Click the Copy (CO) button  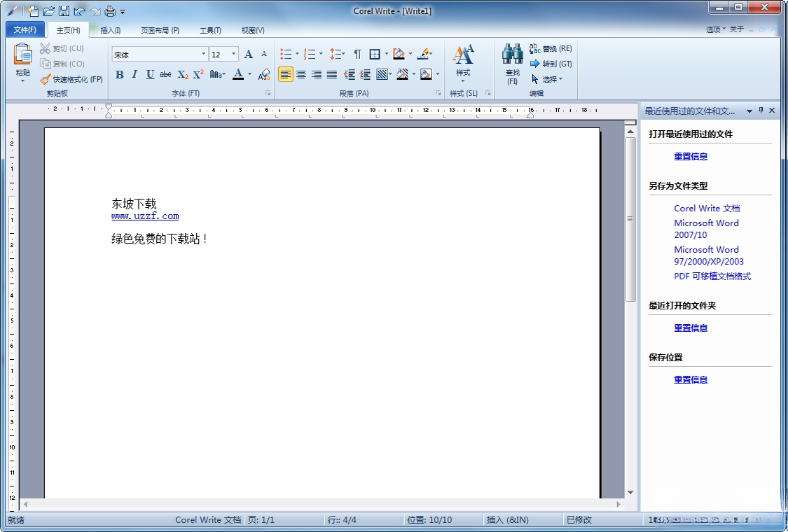[x=62, y=64]
